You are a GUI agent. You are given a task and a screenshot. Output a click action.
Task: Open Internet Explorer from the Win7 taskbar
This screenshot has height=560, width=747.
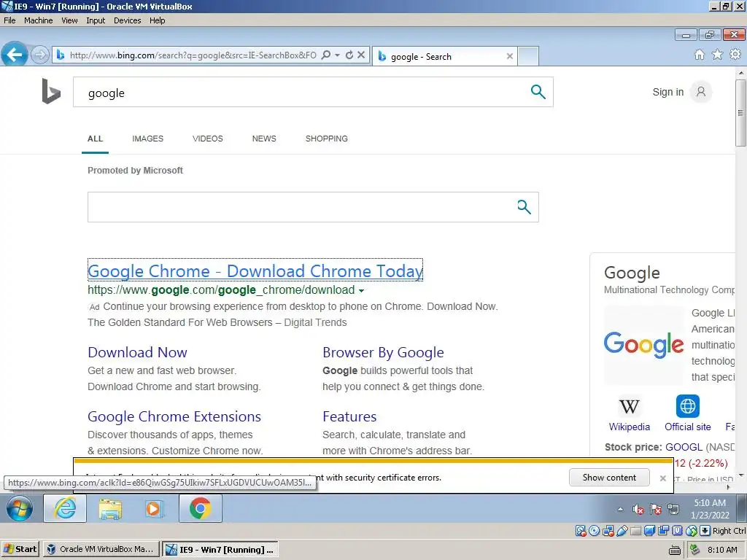coord(65,508)
